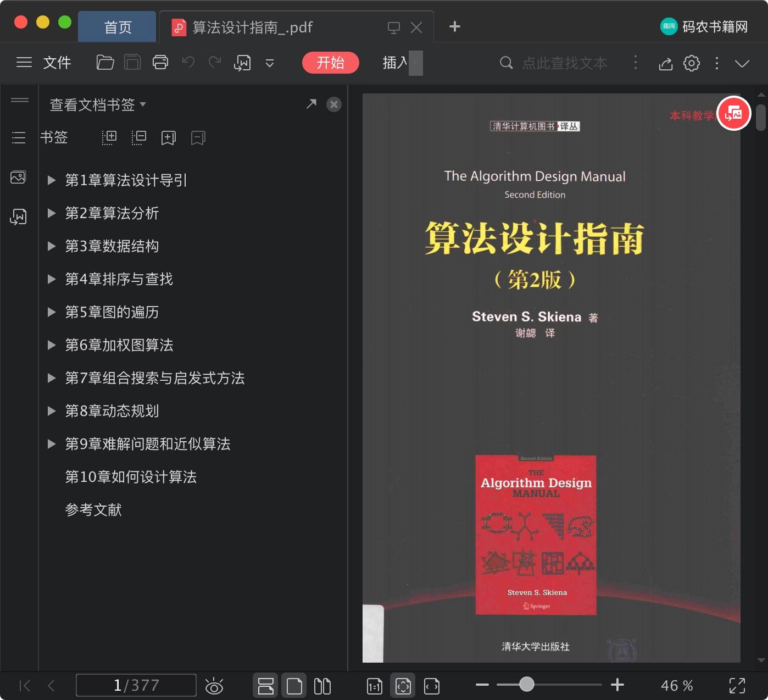Switch to the 首页 tab
The height and width of the screenshot is (700, 768).
click(117, 27)
